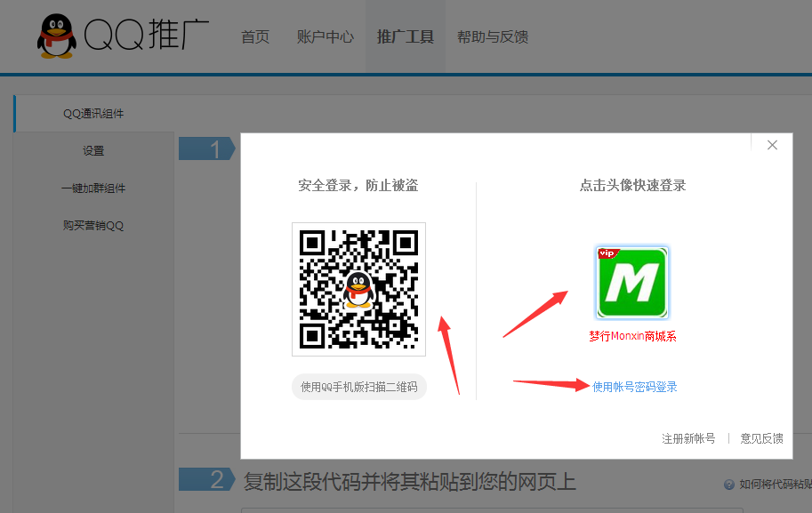Click the login QR code image
This screenshot has width=812, height=513.
[359, 289]
